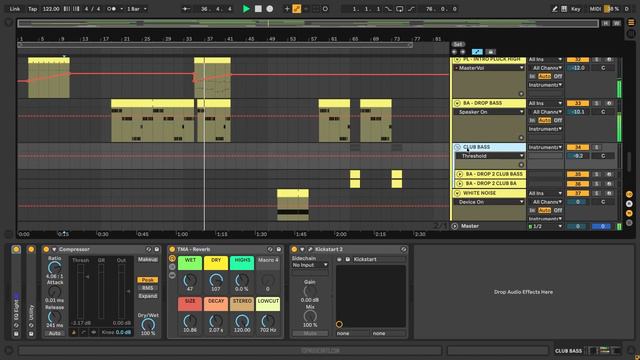Select Compressor RMS mode

[148, 288]
